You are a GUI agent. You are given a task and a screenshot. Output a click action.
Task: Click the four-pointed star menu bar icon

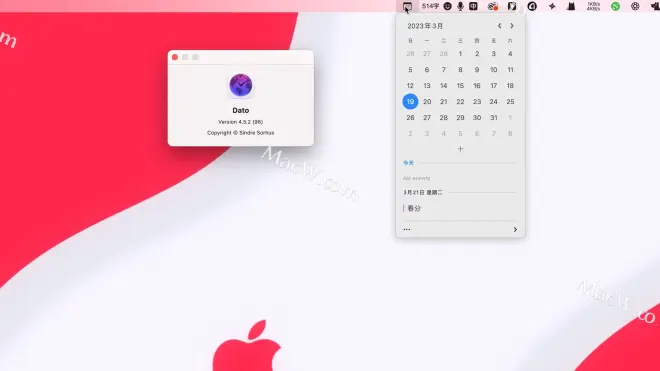click(552, 6)
